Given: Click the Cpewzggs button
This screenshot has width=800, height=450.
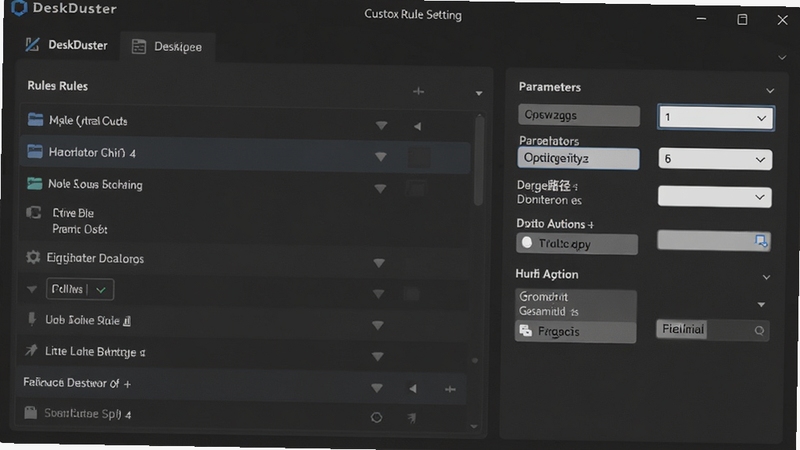Looking at the screenshot, I should (579, 115).
